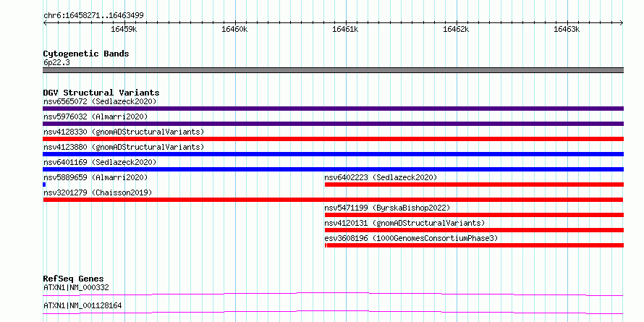Open nsv5889659 (Almarri2020) variant label
Image resolution: width=644 pixels, height=322 pixels.
click(x=96, y=177)
